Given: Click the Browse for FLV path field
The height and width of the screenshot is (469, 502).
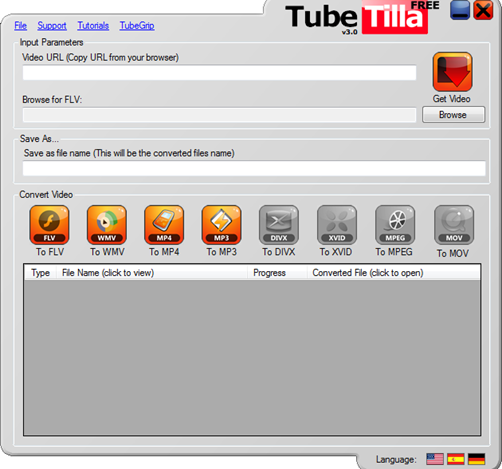Looking at the screenshot, I should click(x=219, y=115).
